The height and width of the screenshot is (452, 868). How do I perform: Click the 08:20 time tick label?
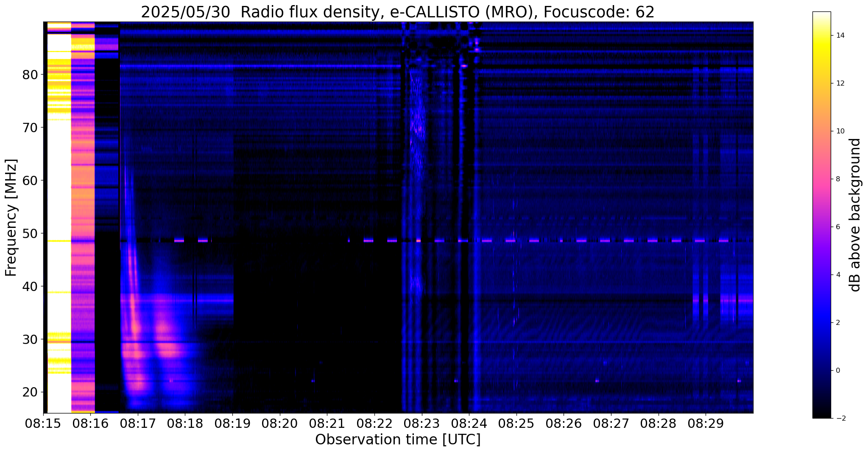280,423
